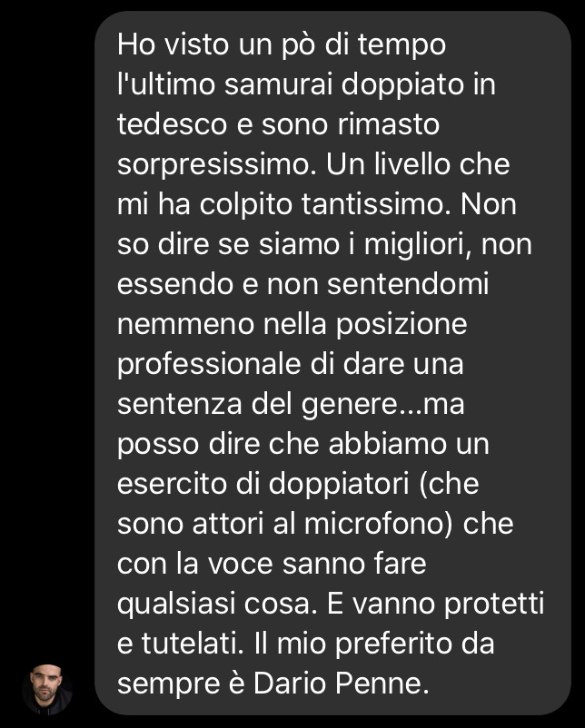Viewport: 585px width, 728px height.
Task: Click the word "preferito" in the message
Action: point(393,644)
